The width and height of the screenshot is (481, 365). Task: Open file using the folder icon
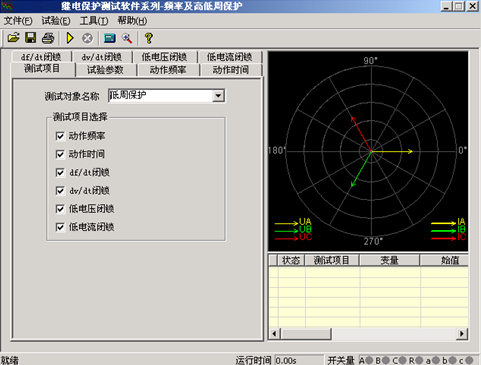point(13,38)
